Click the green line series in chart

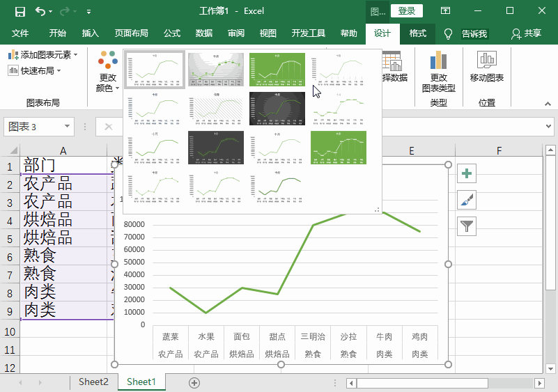point(296,259)
